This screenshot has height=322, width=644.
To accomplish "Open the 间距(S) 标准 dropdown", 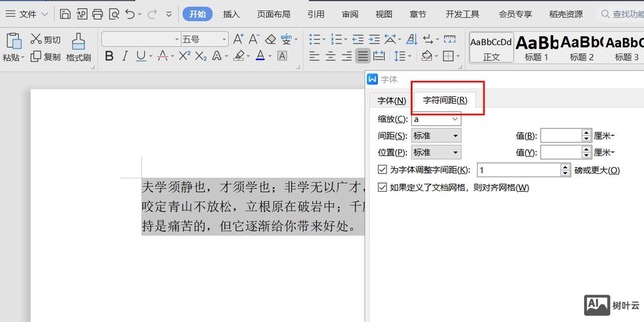I will 436,135.
